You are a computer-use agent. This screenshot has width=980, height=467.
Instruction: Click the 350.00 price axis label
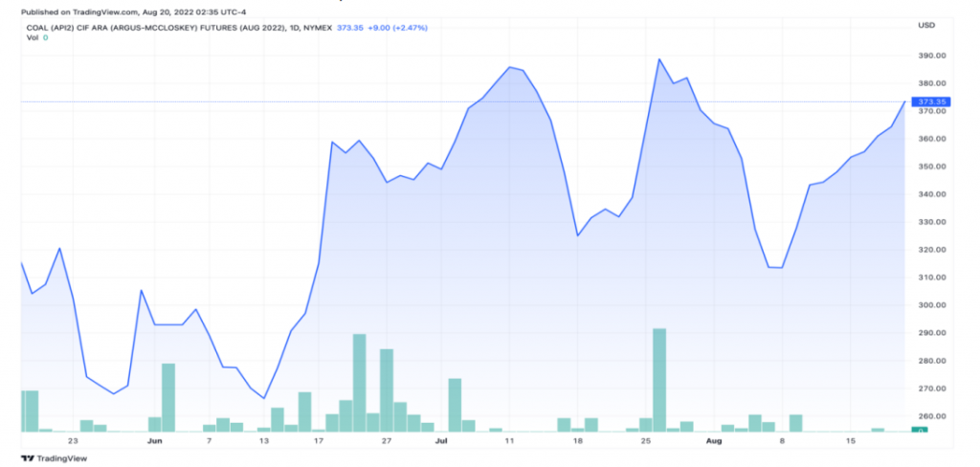[x=930, y=167]
